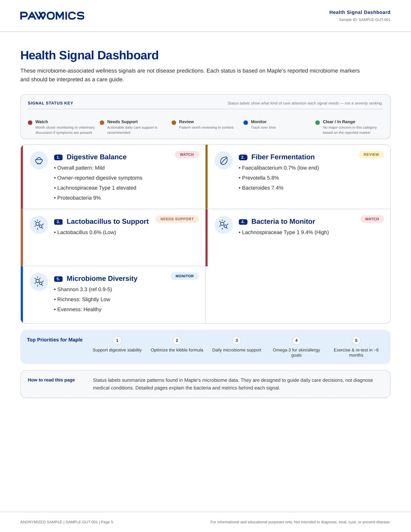Click the Microbiome Diversity icon
The image size is (411, 532).
coord(39,282)
